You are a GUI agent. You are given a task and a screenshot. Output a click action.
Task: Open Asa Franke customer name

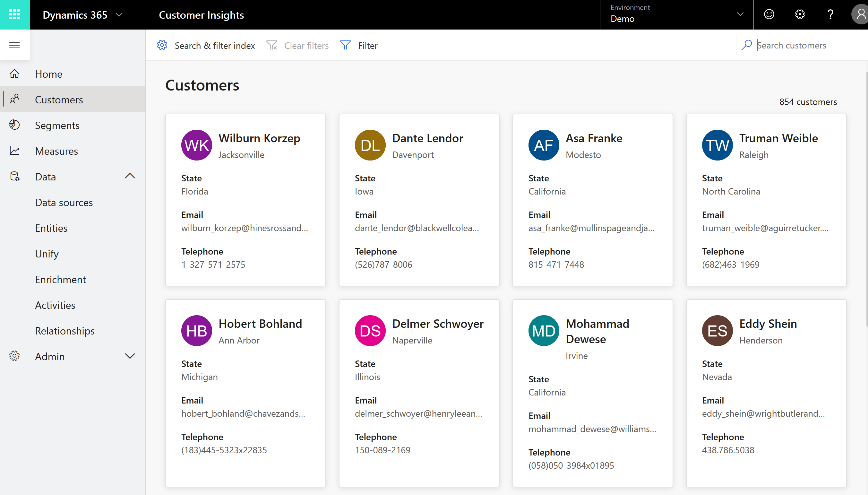click(x=594, y=138)
